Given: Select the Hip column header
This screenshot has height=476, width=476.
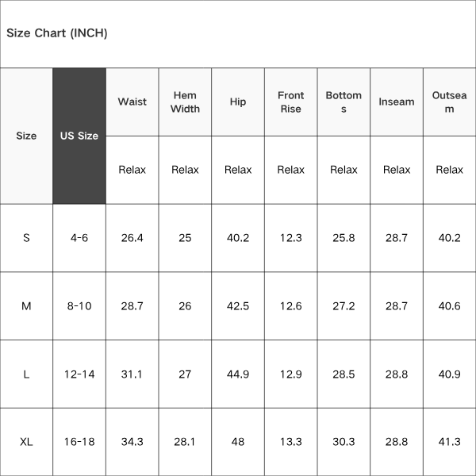Looking at the screenshot, I should coord(238,102).
